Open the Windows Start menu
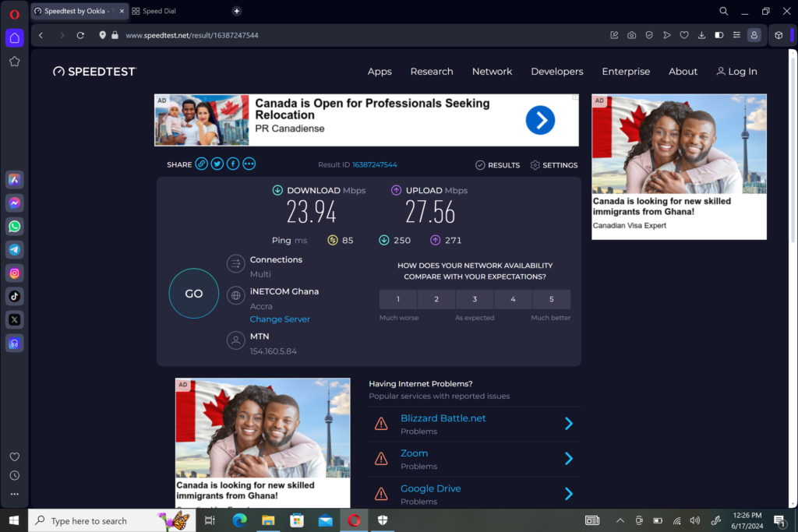The image size is (798, 532). pos(14,520)
